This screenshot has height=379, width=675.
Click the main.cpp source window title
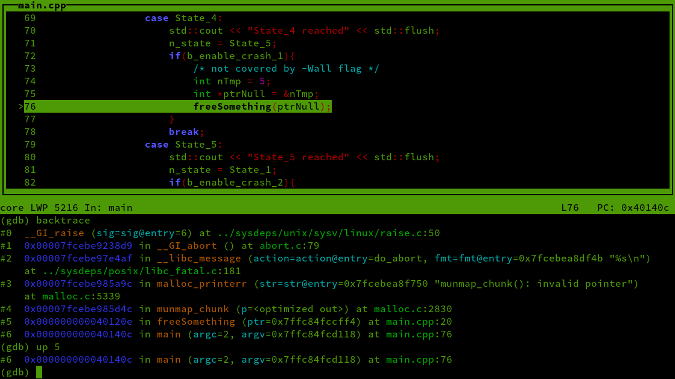pos(42,6)
